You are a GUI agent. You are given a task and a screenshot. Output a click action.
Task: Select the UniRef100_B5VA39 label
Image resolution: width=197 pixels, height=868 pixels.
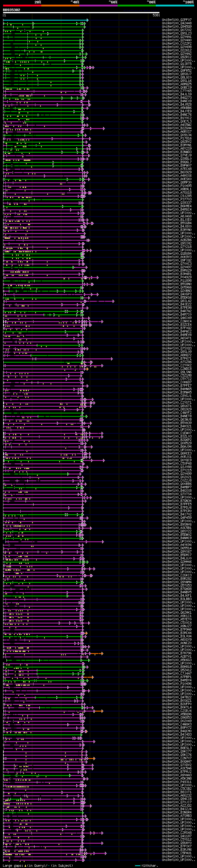pyautogui.click(x=177, y=423)
